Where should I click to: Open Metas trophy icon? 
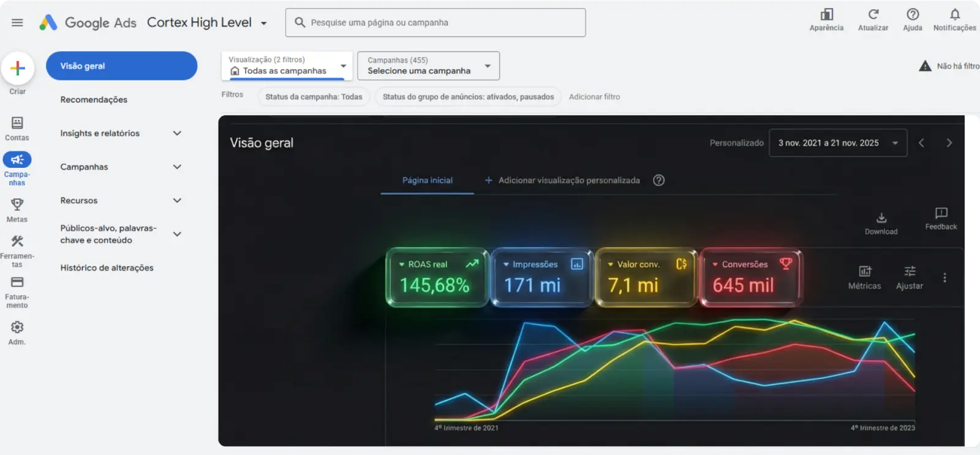17,204
